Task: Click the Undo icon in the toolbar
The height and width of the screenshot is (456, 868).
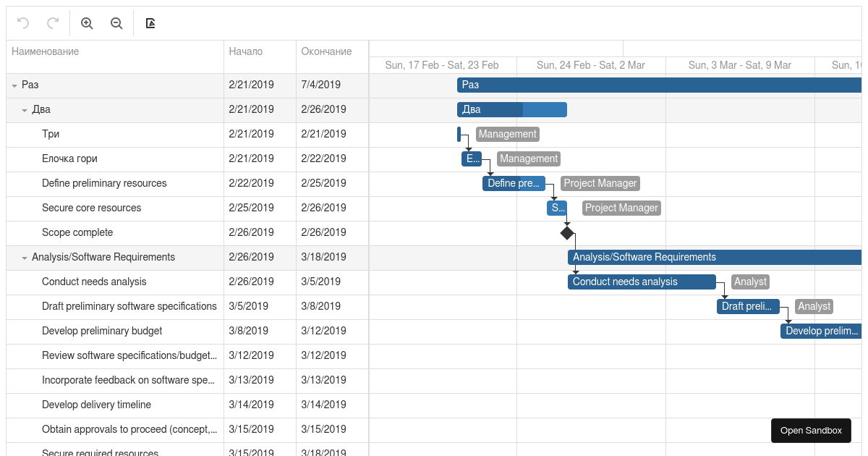Action: 22,23
